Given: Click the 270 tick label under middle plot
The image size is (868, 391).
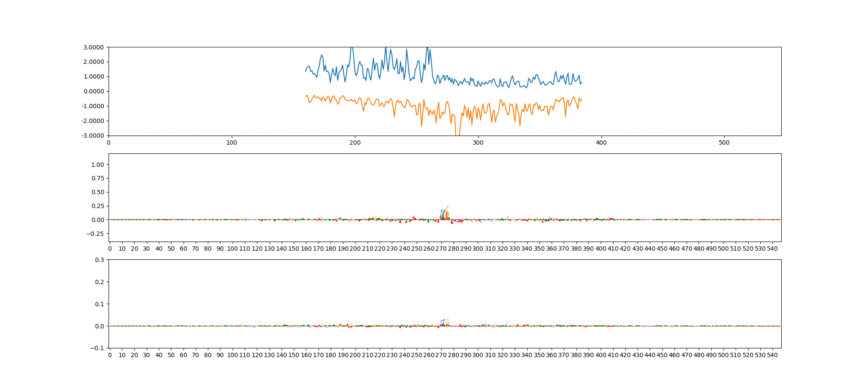Looking at the screenshot, I should point(441,249).
